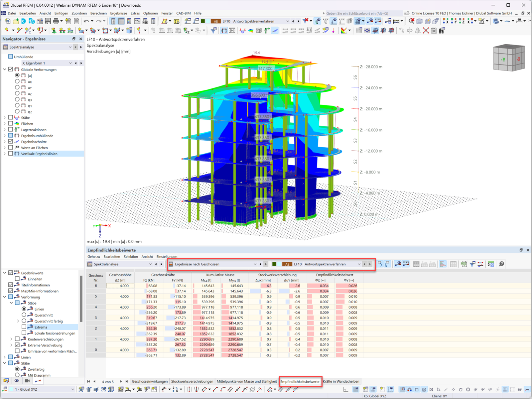
Task: Toggle the Max/Min-Informationen checkbox
Action: coord(10,291)
